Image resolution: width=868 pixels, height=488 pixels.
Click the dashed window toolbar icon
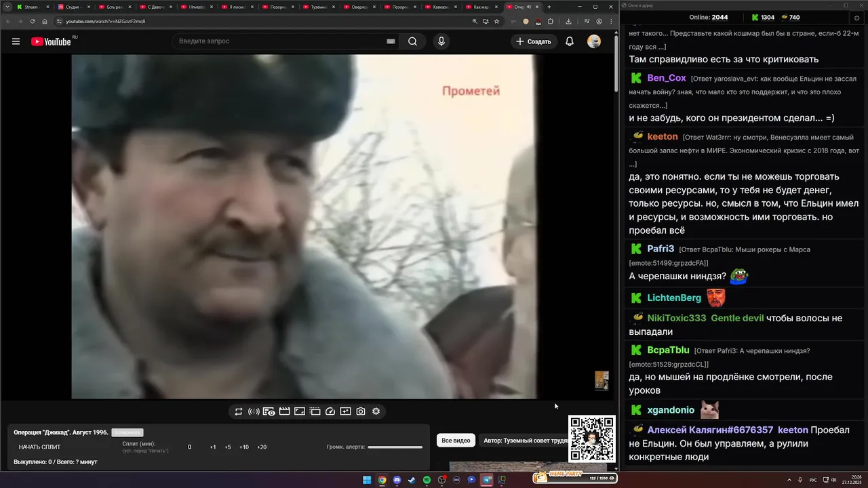[x=315, y=411]
